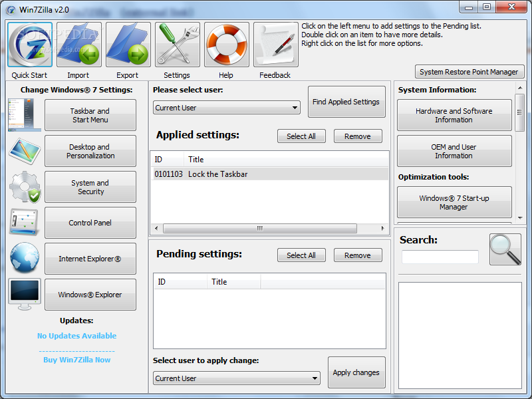Click Applied settings ID column header
The height and width of the screenshot is (399, 532).
click(x=167, y=159)
